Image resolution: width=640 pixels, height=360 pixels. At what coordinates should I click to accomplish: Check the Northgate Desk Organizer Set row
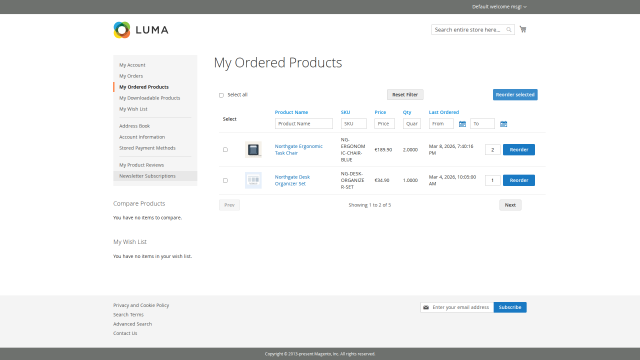coord(225,180)
